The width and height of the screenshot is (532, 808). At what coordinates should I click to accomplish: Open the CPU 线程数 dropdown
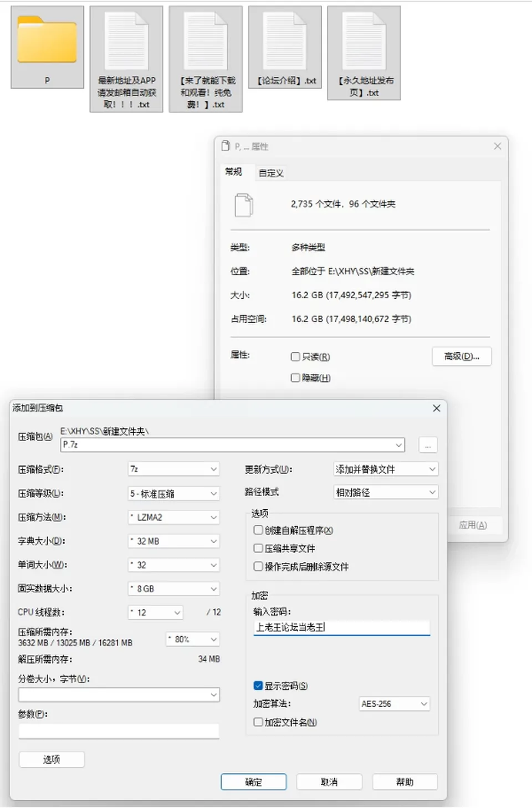click(155, 612)
